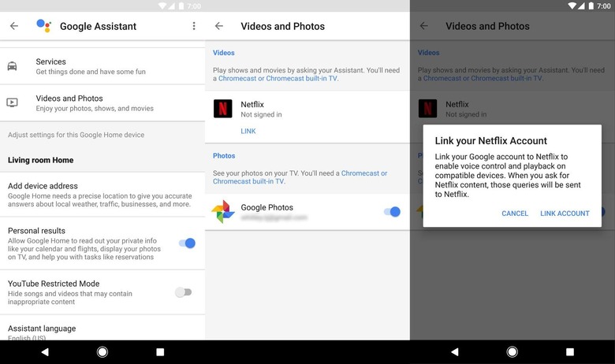
Task: Tap the YouTube Restricted Mode title
Action: 54,284
